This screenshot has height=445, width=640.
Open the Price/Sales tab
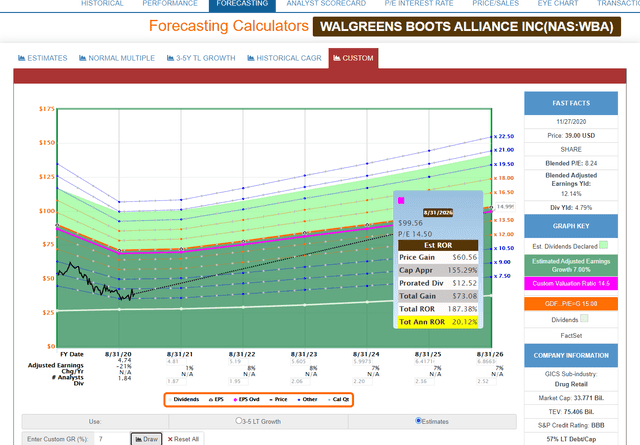[x=496, y=4]
